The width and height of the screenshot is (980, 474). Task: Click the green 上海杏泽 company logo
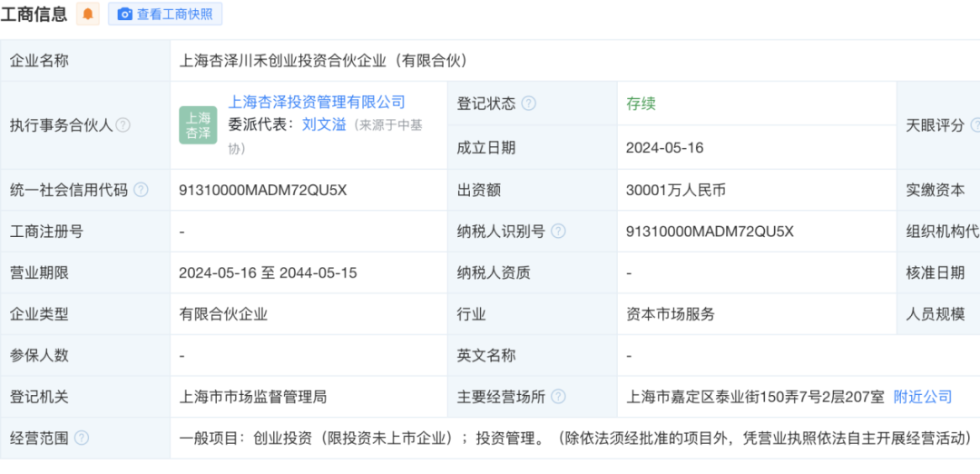point(198,125)
